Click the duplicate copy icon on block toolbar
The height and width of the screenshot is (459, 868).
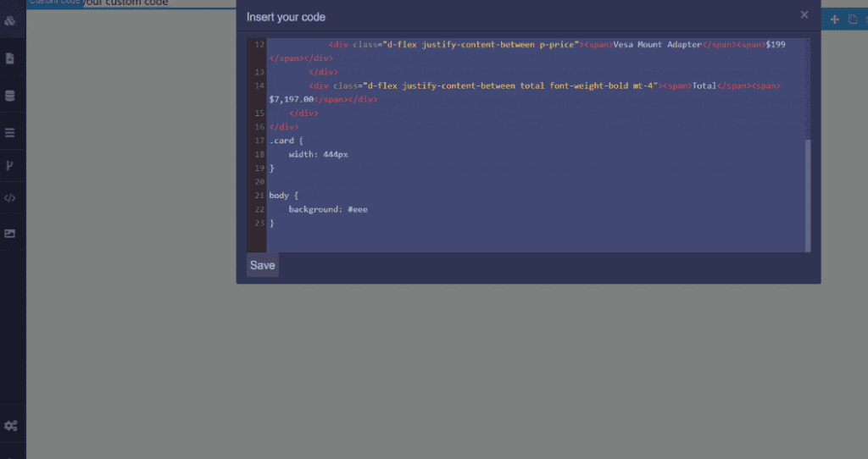tap(853, 19)
